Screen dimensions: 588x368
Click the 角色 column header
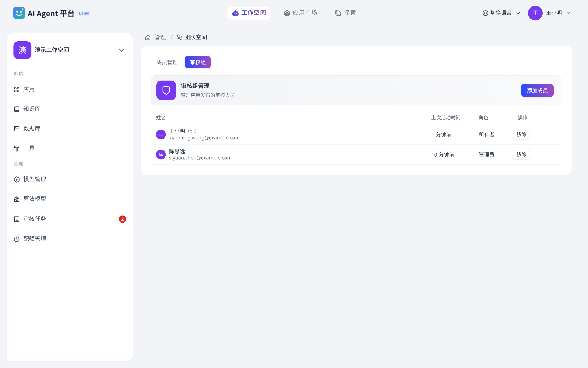coord(483,118)
